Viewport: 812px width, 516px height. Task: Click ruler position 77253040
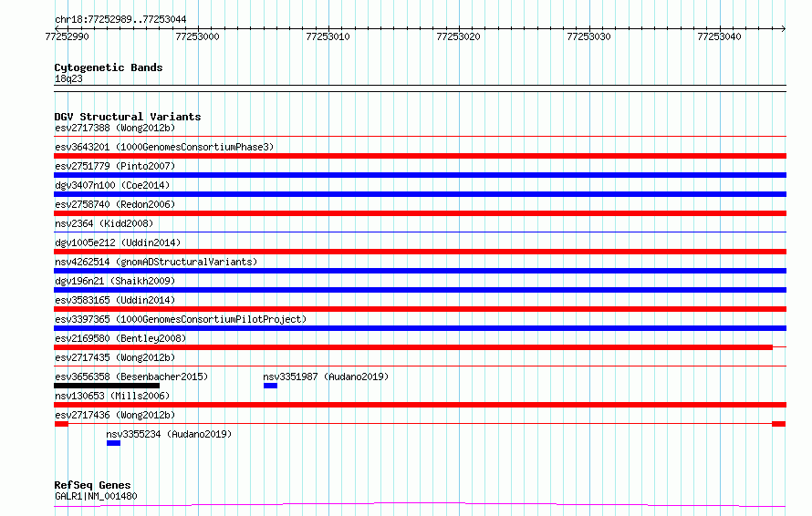point(719,36)
